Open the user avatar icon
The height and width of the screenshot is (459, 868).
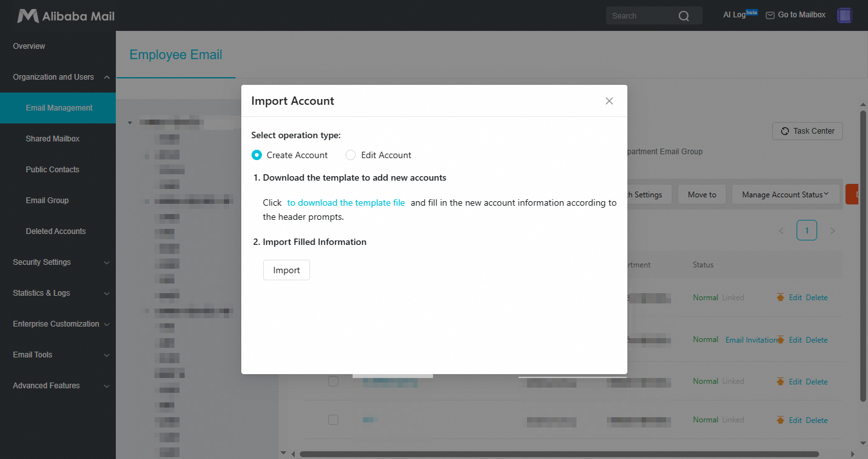click(x=845, y=15)
